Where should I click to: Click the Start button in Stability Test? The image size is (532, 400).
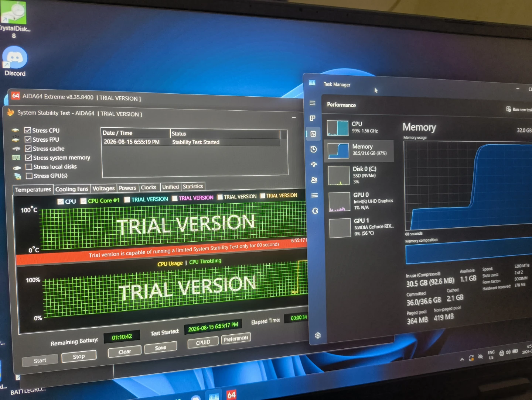click(40, 360)
